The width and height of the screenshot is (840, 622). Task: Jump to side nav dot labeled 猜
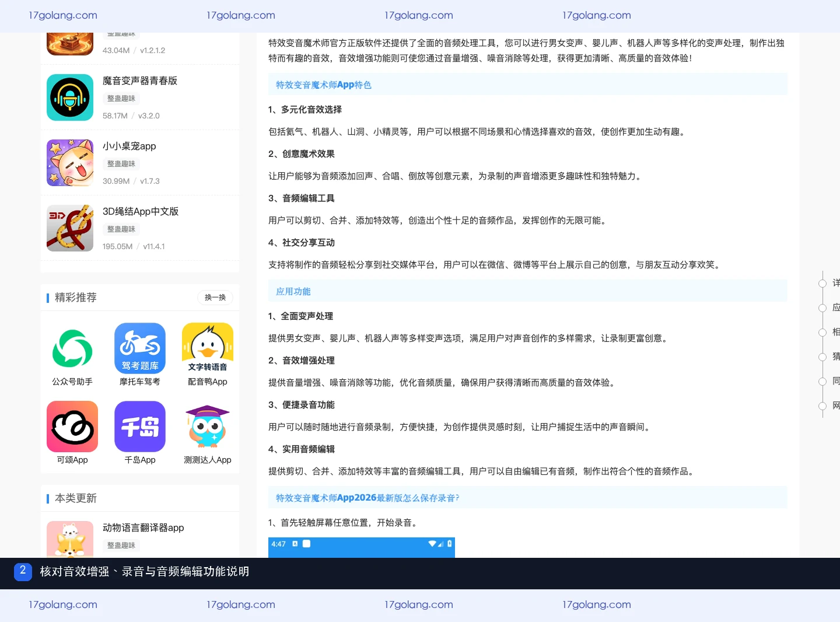[822, 357]
